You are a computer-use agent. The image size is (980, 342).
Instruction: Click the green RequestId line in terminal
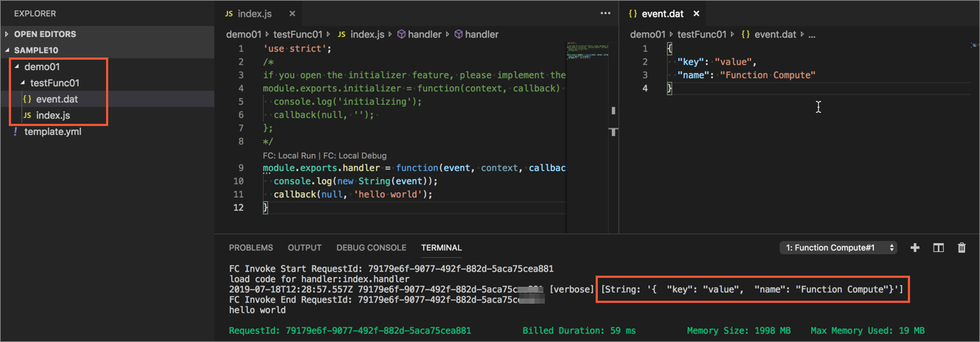[350, 331]
